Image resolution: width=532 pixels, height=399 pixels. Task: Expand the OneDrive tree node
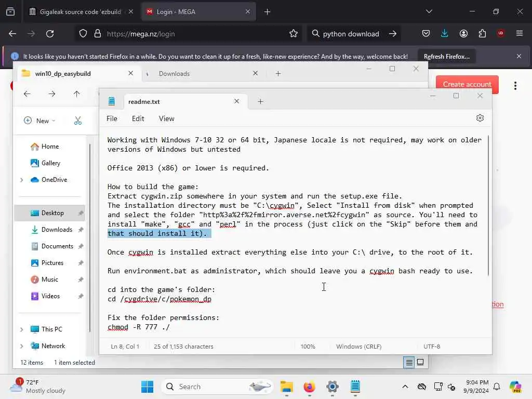point(22,180)
